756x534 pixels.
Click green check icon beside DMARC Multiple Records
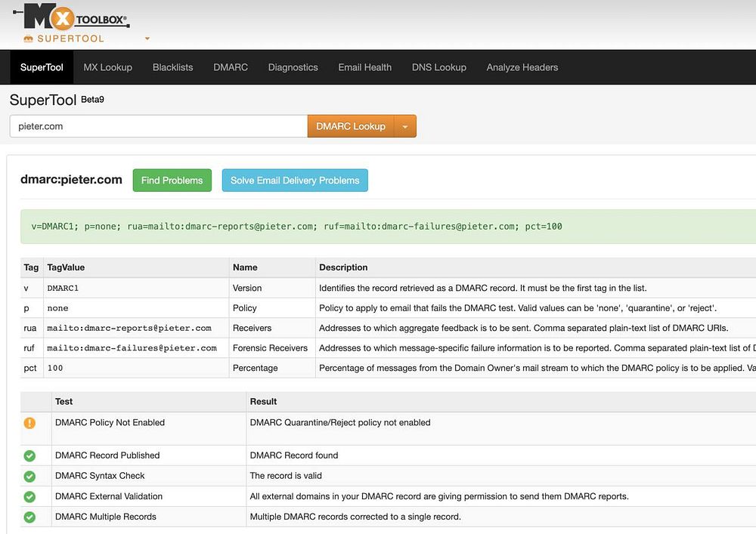(x=29, y=517)
